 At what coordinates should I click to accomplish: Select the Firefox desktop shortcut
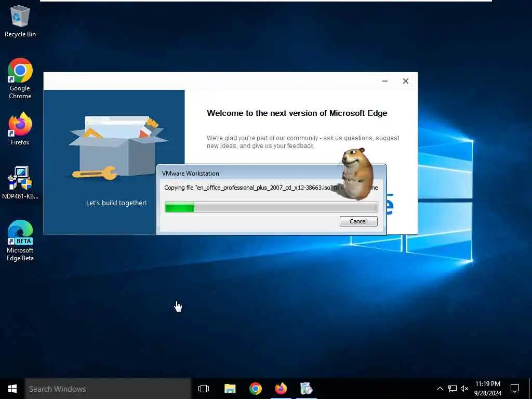coord(20,129)
